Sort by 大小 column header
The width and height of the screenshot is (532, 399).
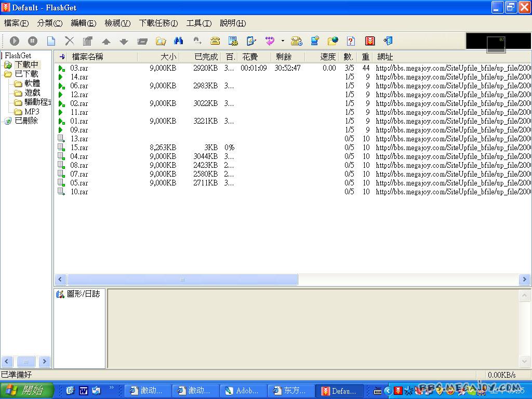[x=158, y=57]
